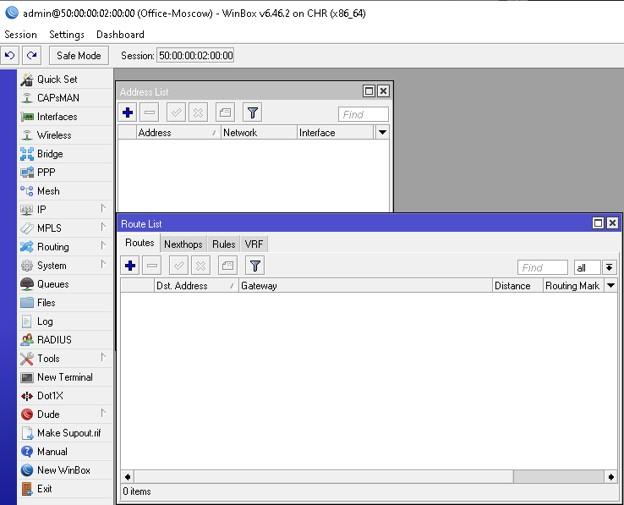624x505 pixels.
Task: Sort by the Gateway column header
Action: tap(365, 286)
